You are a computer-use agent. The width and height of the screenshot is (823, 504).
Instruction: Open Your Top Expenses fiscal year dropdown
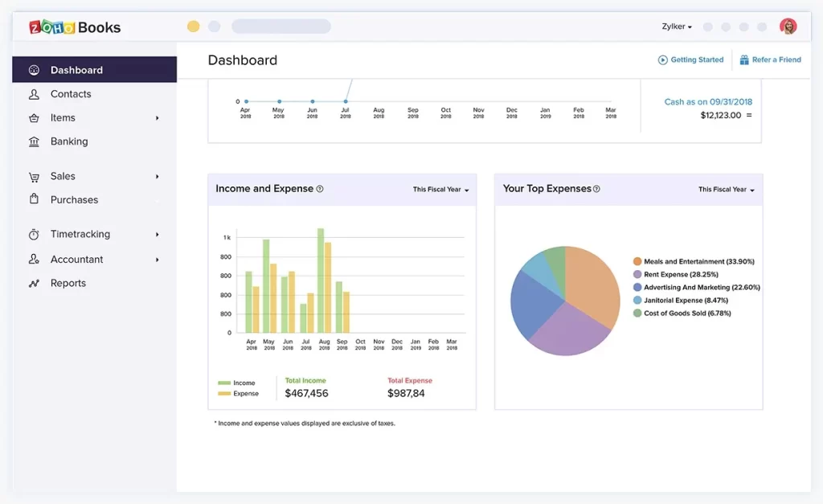pyautogui.click(x=726, y=190)
